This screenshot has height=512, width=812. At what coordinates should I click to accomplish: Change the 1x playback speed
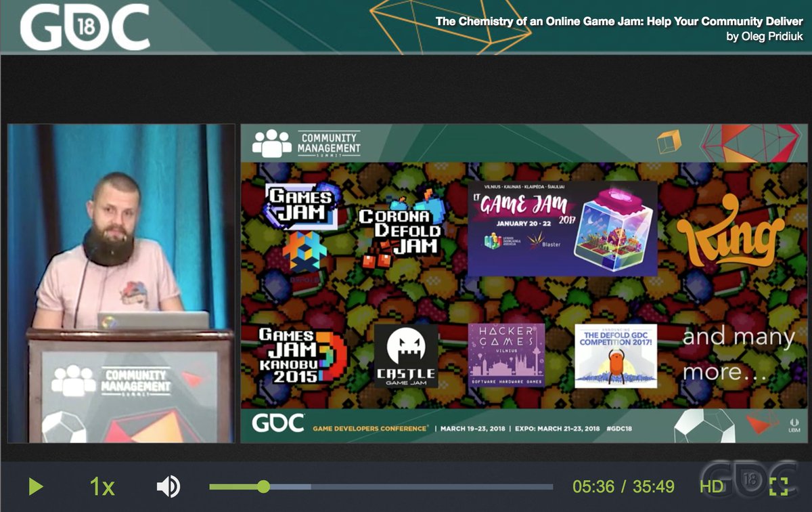pos(102,486)
